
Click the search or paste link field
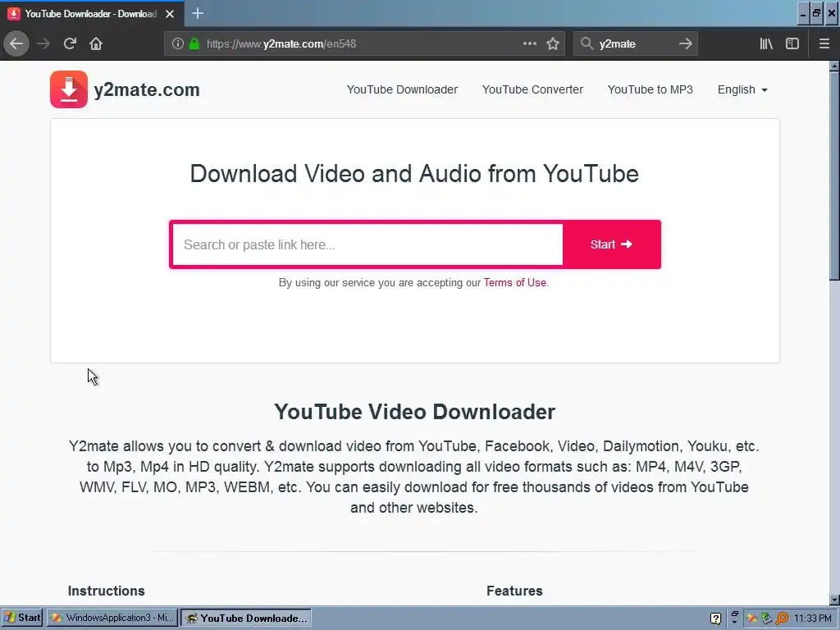tap(367, 244)
